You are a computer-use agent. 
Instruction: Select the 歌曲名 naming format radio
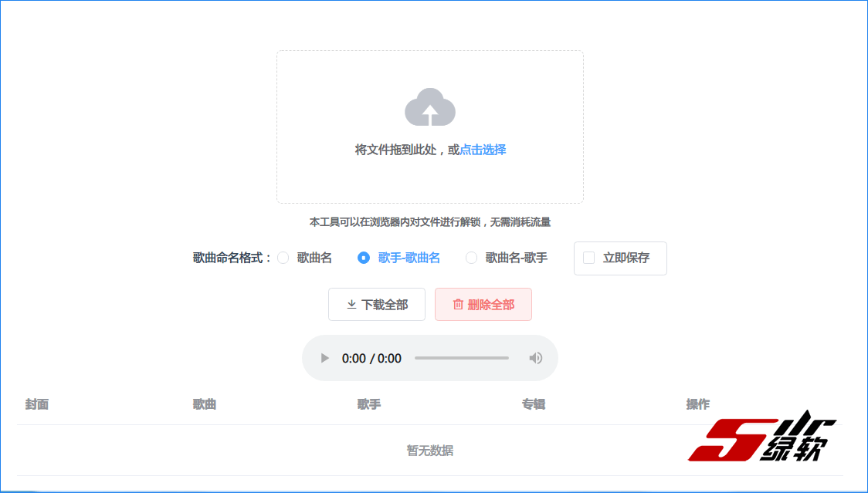(283, 258)
